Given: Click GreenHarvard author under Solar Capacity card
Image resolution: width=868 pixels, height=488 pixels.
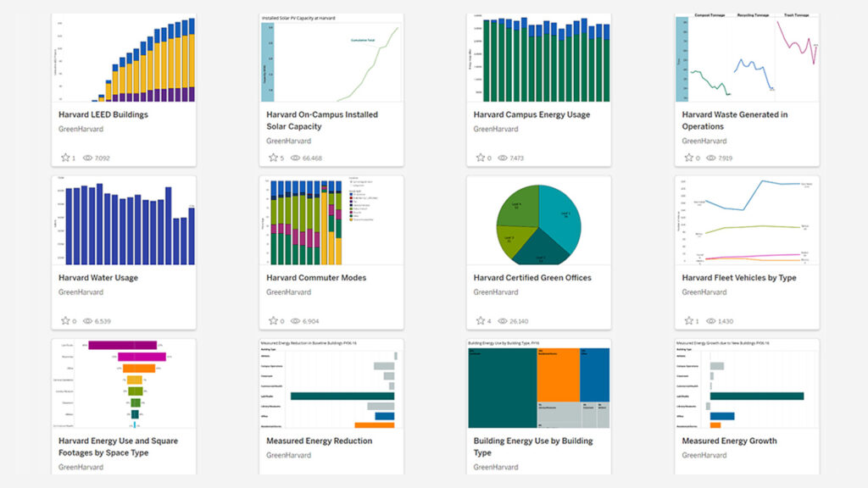Looking at the screenshot, I should [288, 141].
